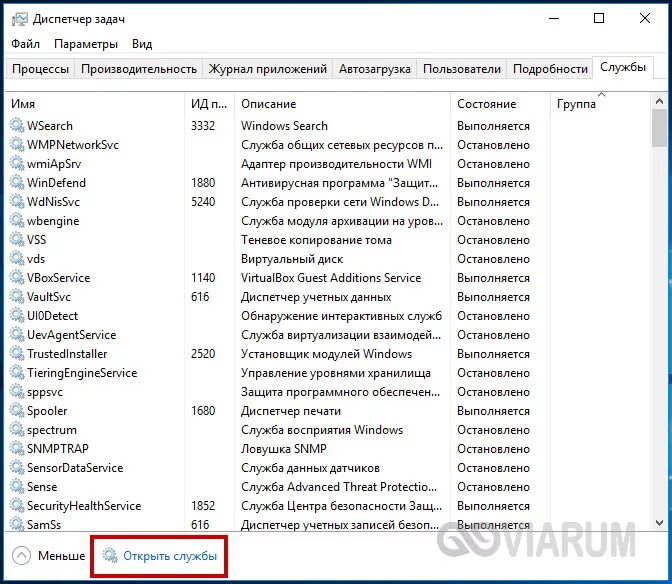The height and width of the screenshot is (584, 672).
Task: Switch to the Пользователи tab
Action: (x=462, y=69)
